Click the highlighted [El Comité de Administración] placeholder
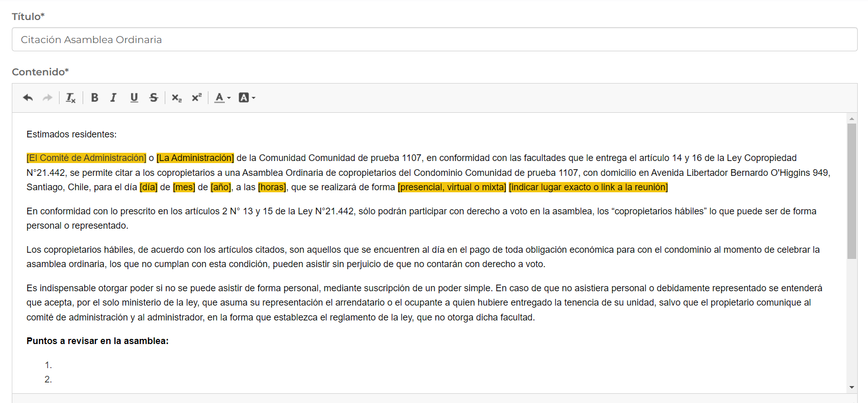This screenshot has width=868, height=403. click(86, 158)
